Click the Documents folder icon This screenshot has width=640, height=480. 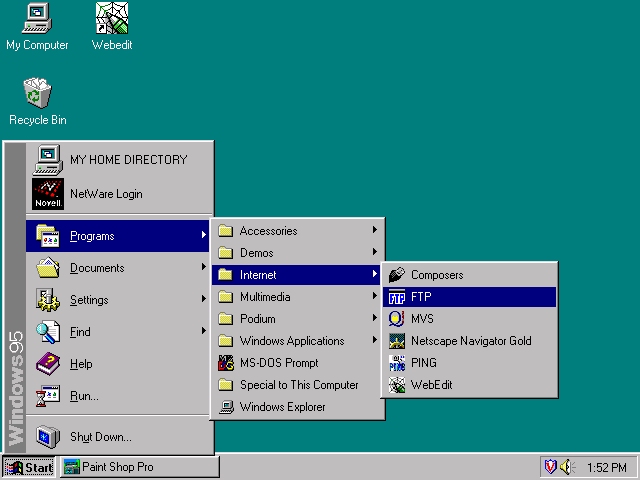[48, 268]
